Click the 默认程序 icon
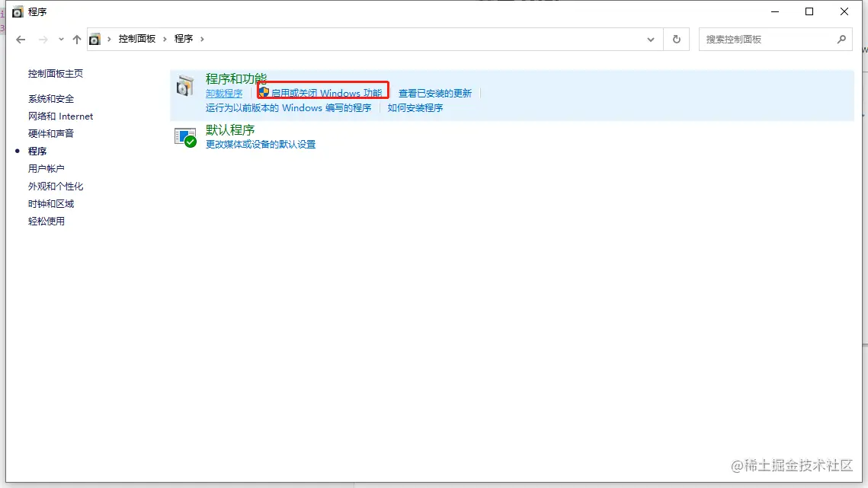The width and height of the screenshot is (868, 488). (185, 137)
